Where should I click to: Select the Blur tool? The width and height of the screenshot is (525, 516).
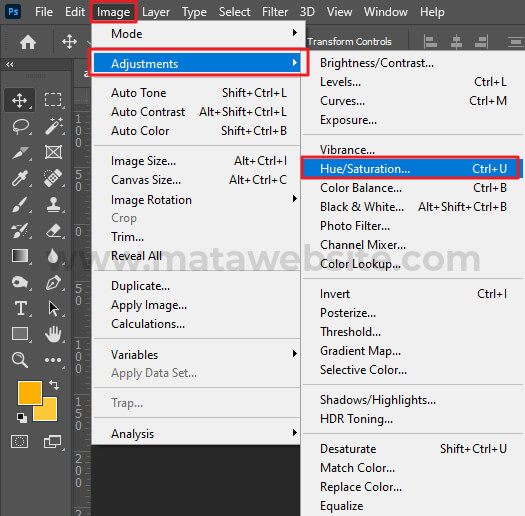click(53, 256)
